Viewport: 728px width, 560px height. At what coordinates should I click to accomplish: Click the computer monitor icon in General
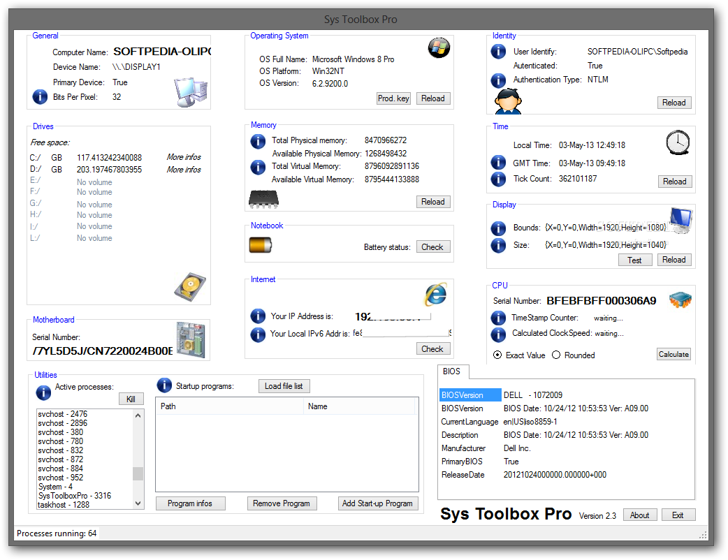pos(191,92)
